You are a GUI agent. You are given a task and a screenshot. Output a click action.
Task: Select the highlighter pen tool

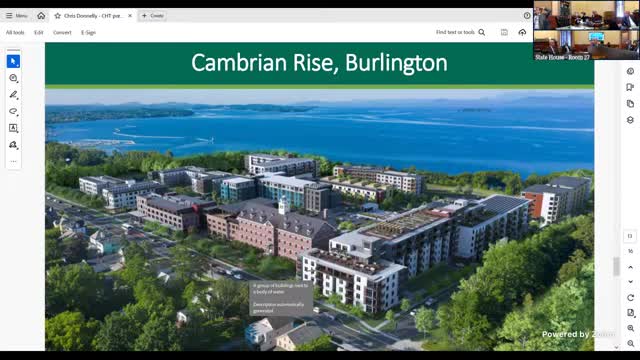(x=13, y=95)
